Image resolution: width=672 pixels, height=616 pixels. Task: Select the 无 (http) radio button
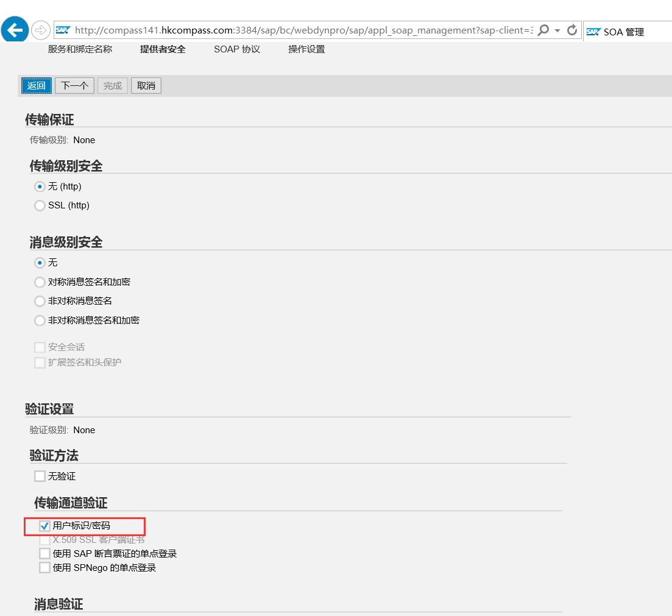point(40,186)
